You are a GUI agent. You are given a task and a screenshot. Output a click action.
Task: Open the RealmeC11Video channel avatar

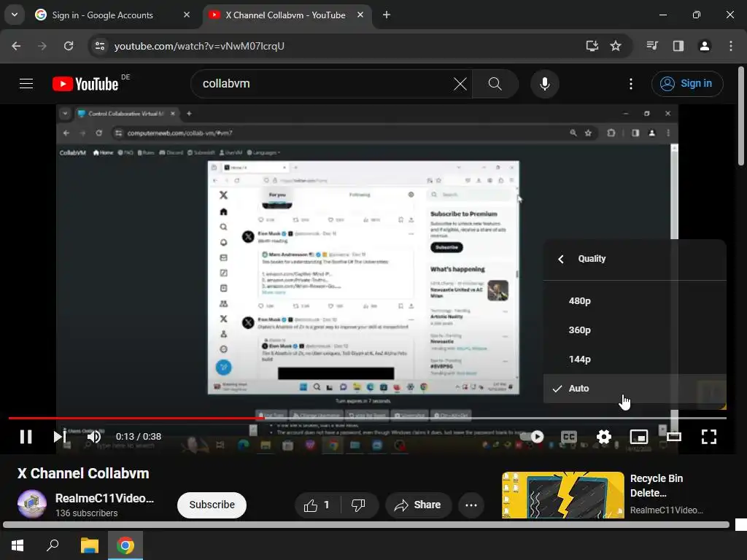(x=32, y=504)
